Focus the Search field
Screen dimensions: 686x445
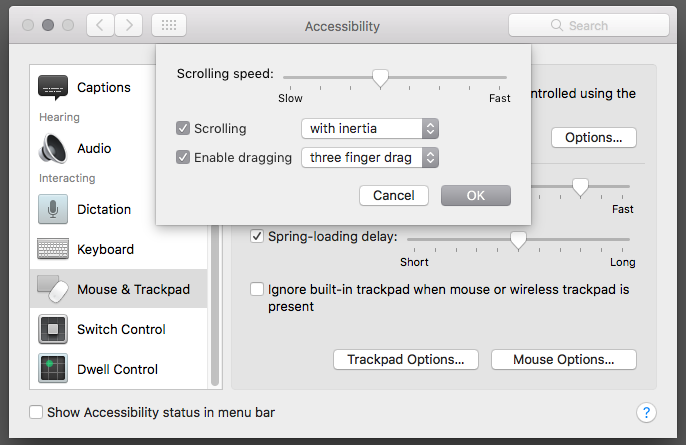tap(589, 25)
